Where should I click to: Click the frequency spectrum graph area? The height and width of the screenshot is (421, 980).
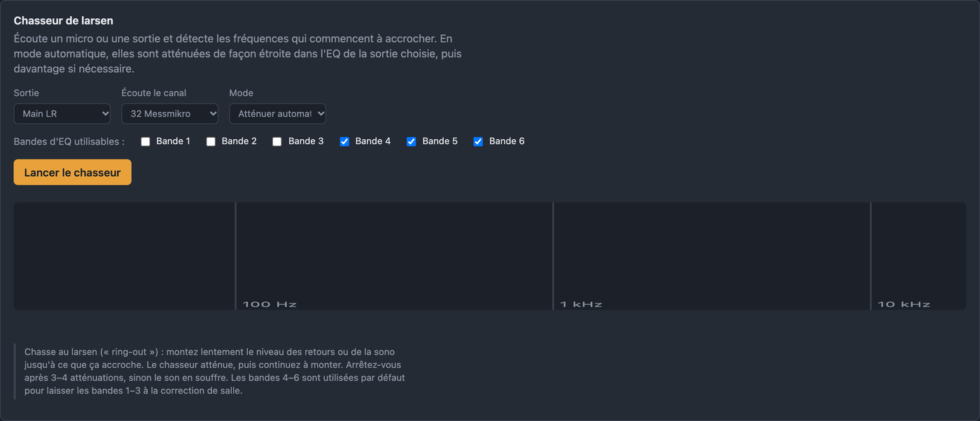pyautogui.click(x=490, y=256)
